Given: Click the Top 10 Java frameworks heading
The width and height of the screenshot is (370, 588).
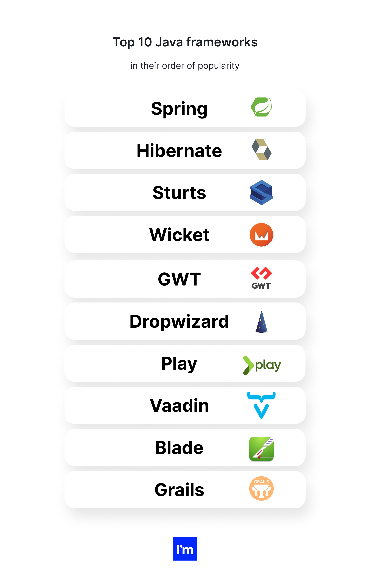Looking at the screenshot, I should (x=185, y=42).
